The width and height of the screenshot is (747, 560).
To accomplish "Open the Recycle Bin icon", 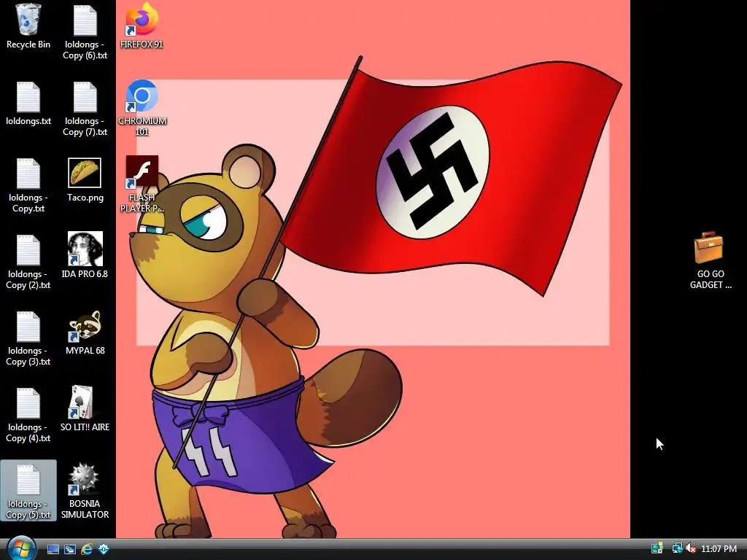I will coord(28,27).
